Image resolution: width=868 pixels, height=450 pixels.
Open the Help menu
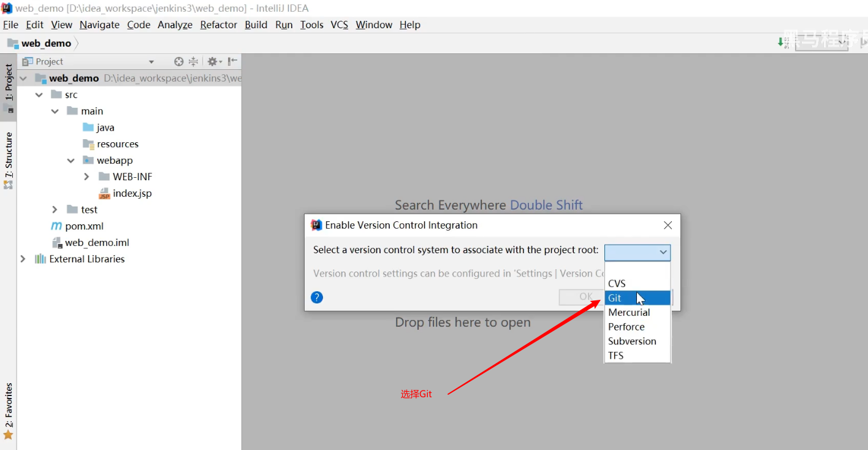pos(409,25)
